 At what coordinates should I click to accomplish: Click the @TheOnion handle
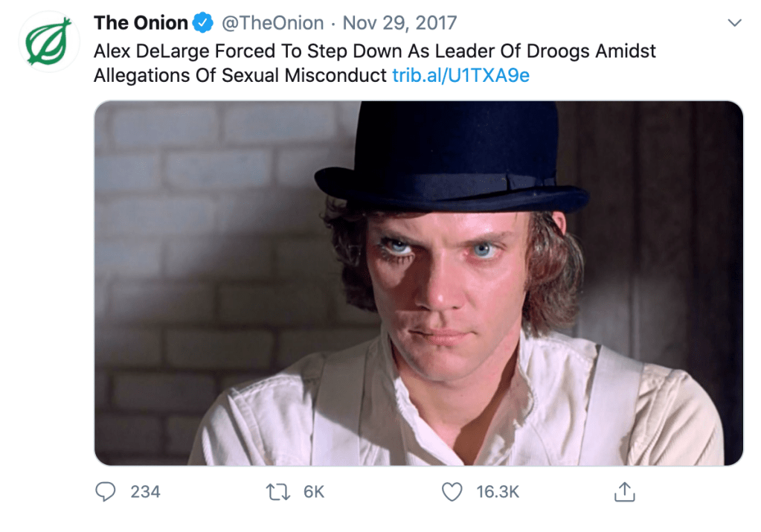tap(272, 23)
